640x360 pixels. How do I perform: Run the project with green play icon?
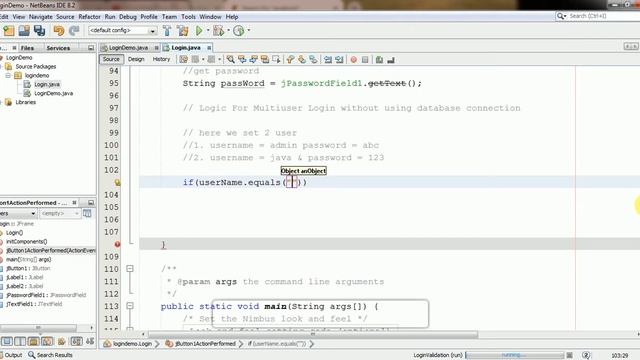click(x=199, y=31)
